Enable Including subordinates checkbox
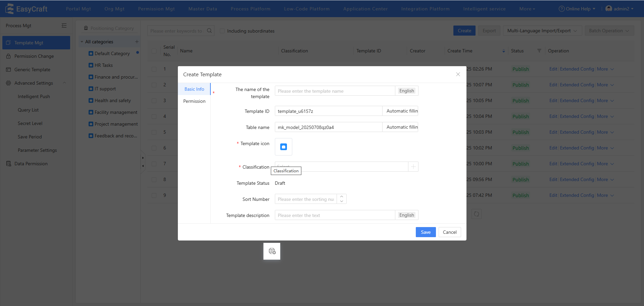The width and height of the screenshot is (644, 306). [x=222, y=31]
